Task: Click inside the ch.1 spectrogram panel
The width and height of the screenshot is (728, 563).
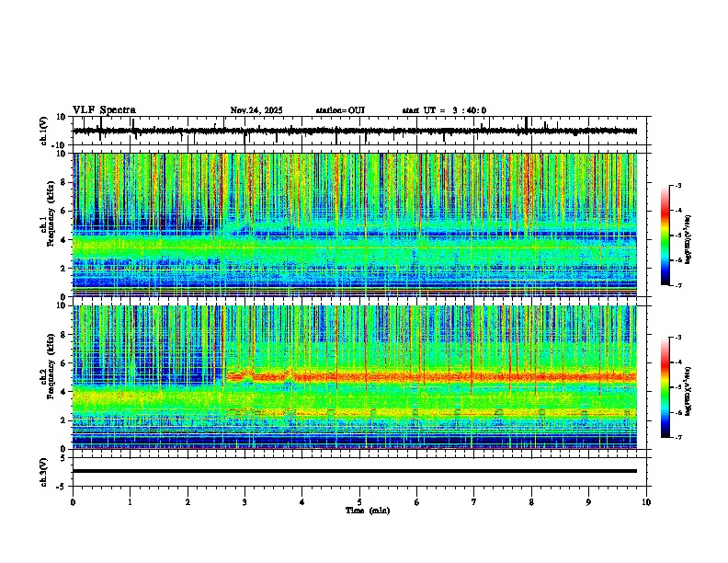Action: point(355,224)
